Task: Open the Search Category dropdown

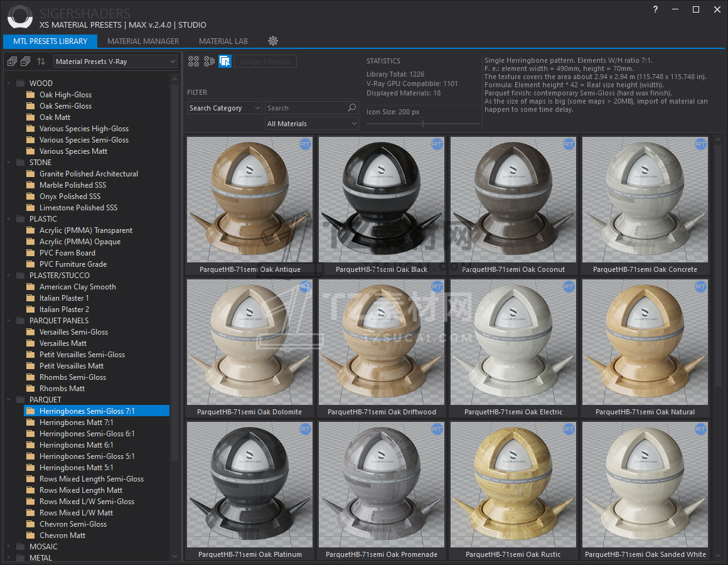Action: [x=225, y=108]
